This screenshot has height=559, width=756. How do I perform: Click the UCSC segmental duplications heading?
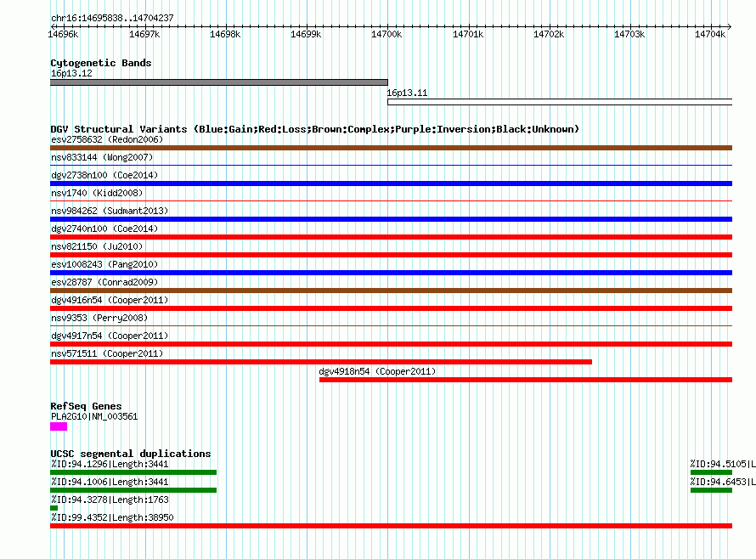coord(131,454)
